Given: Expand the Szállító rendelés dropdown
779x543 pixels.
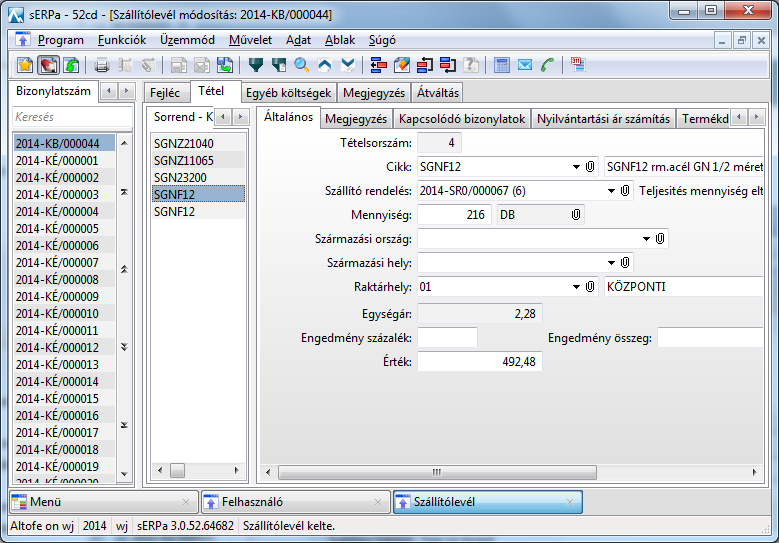Looking at the screenshot, I should click(x=611, y=190).
